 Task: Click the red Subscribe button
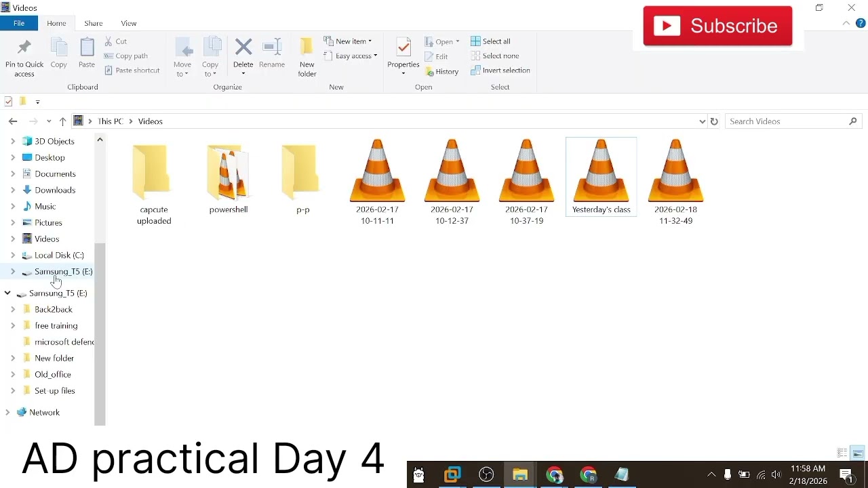click(717, 26)
